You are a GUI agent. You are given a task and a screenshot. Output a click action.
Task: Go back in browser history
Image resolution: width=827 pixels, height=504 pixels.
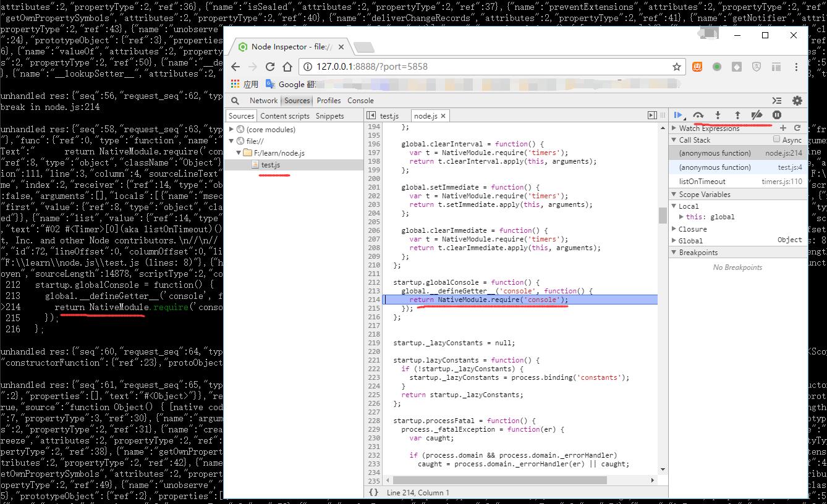[x=235, y=67]
